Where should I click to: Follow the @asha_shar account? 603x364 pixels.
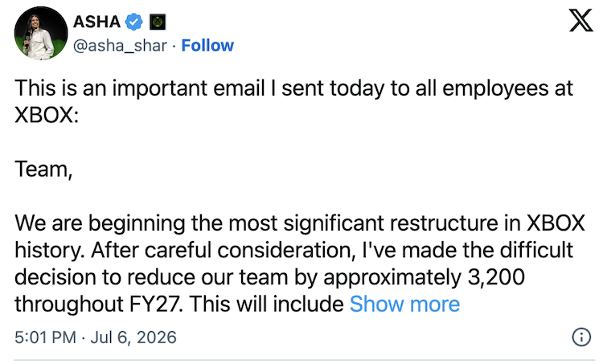(207, 45)
